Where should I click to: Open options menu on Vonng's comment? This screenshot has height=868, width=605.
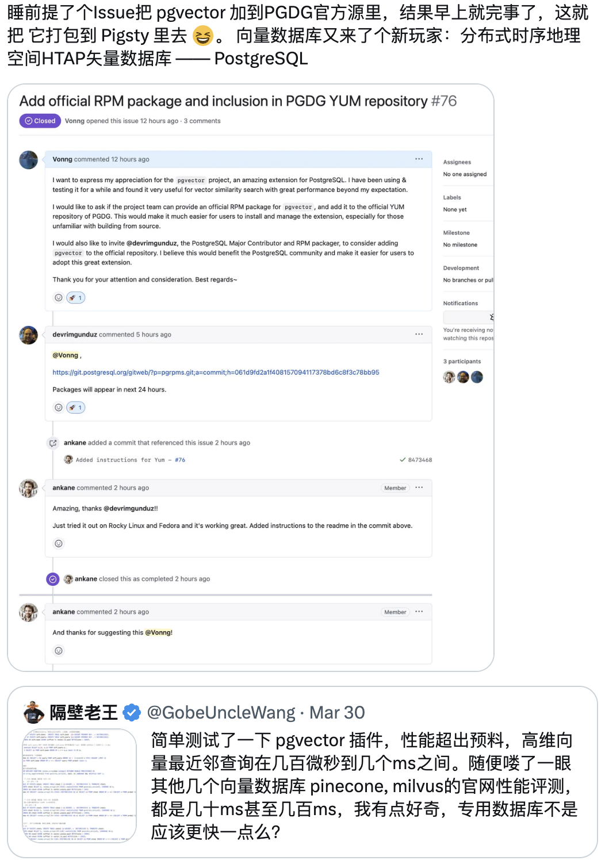pyautogui.click(x=419, y=159)
